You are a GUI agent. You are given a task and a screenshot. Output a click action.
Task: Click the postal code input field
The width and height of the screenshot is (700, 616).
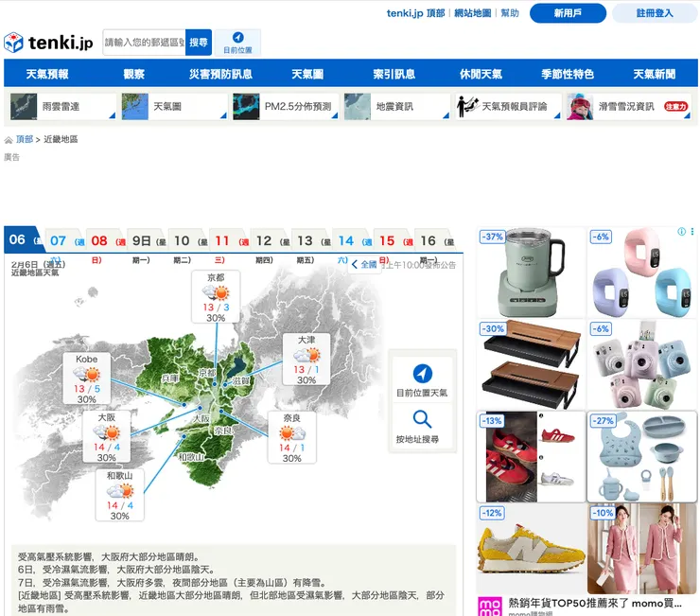coord(144,43)
